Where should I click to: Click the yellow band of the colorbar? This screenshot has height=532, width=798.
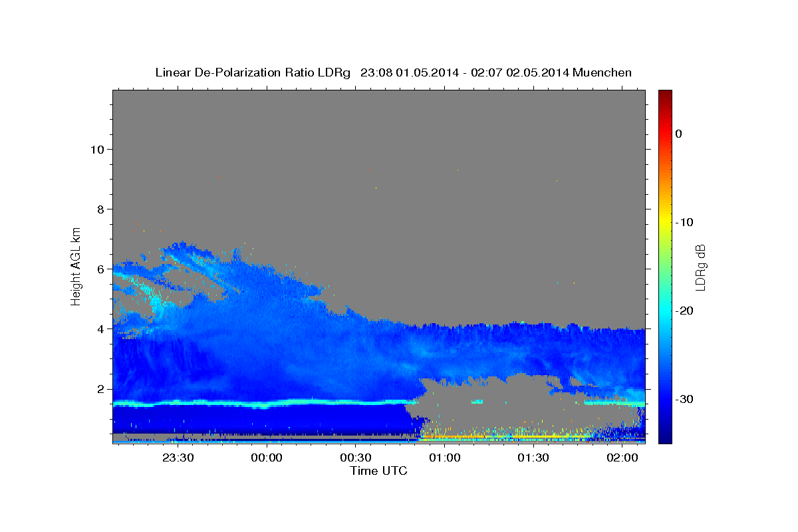coord(665,222)
